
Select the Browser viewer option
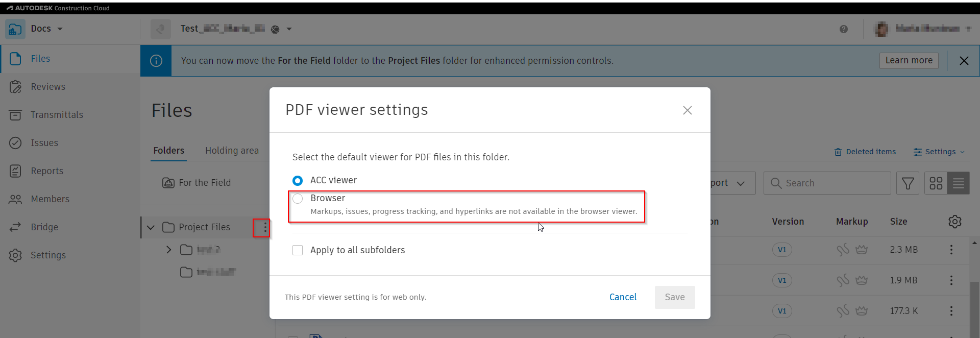click(298, 199)
